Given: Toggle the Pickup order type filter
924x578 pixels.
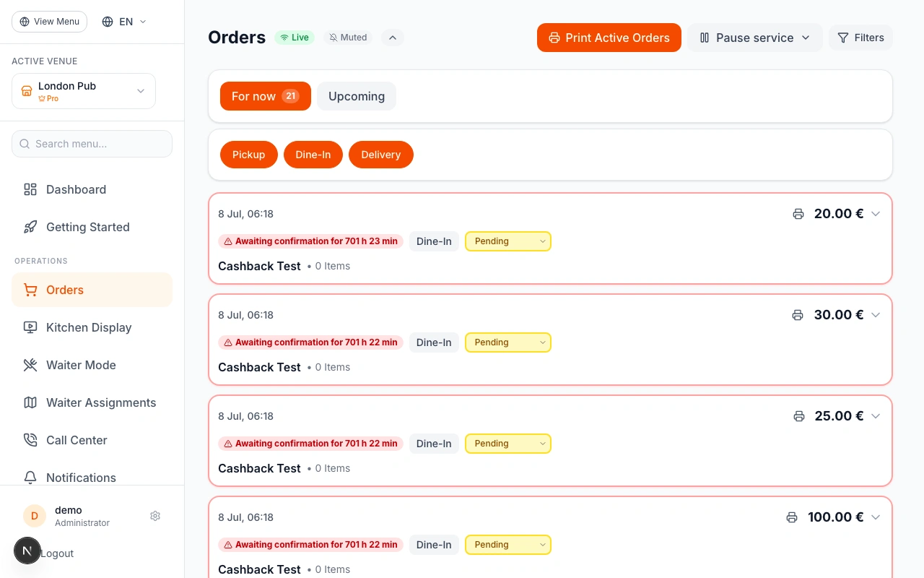Looking at the screenshot, I should click(249, 155).
